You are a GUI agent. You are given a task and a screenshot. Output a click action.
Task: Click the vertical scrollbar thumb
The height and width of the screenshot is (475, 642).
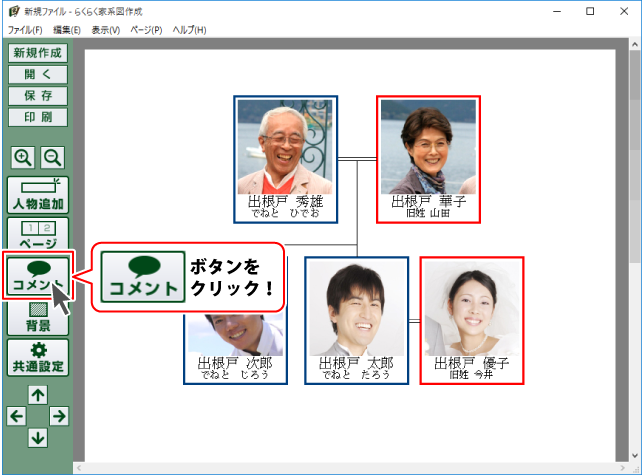pos(635,156)
